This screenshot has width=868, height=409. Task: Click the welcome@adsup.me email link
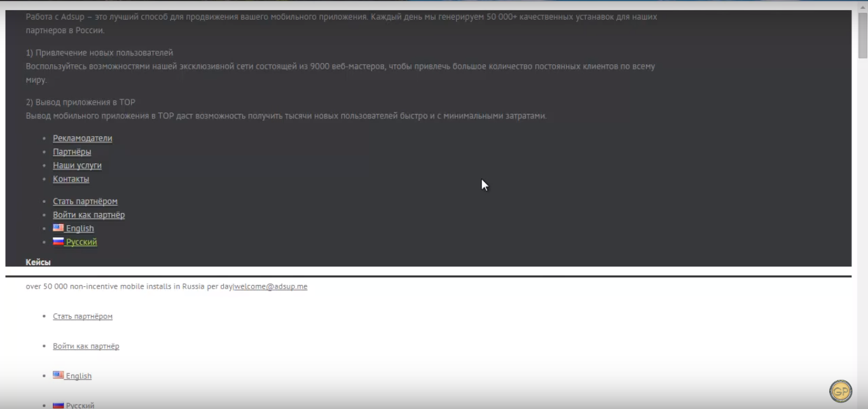click(x=271, y=286)
